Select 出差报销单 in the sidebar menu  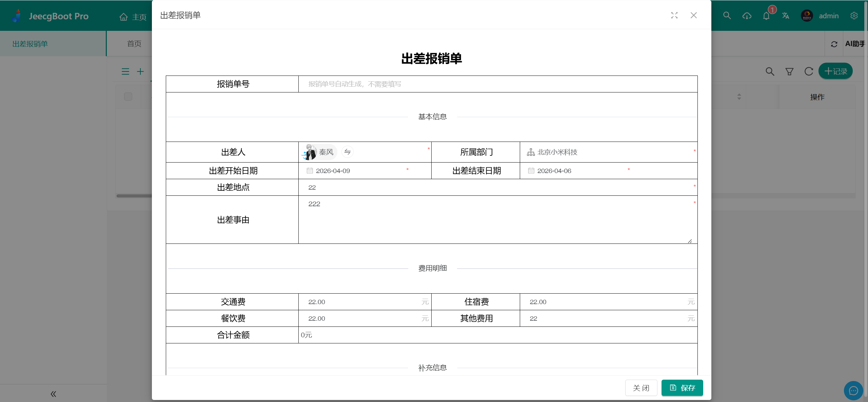[x=30, y=44]
